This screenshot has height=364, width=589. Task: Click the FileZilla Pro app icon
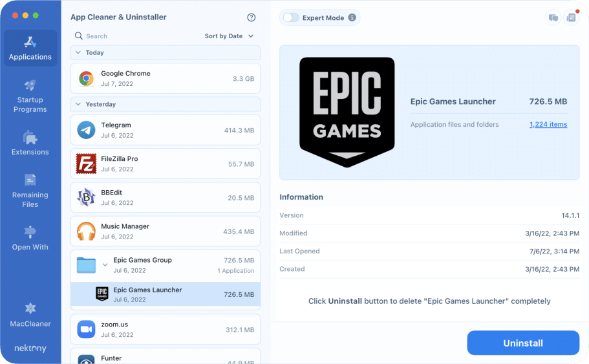tap(86, 164)
